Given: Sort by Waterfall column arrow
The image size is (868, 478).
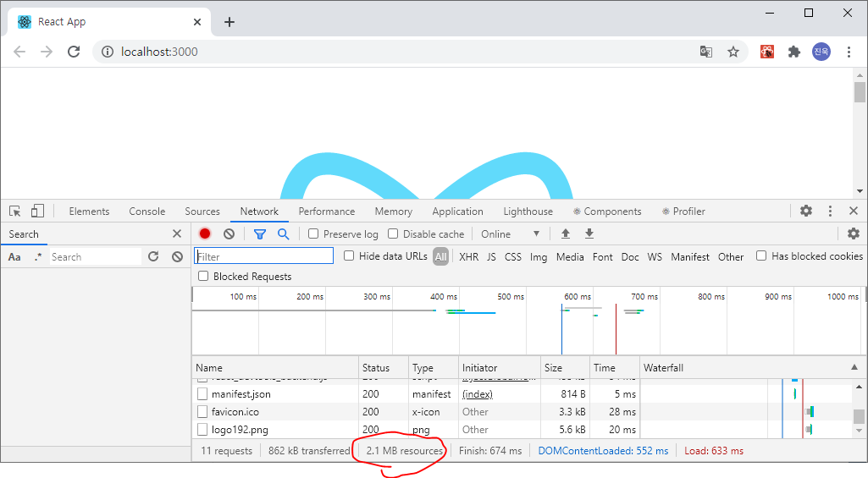Looking at the screenshot, I should coord(854,367).
